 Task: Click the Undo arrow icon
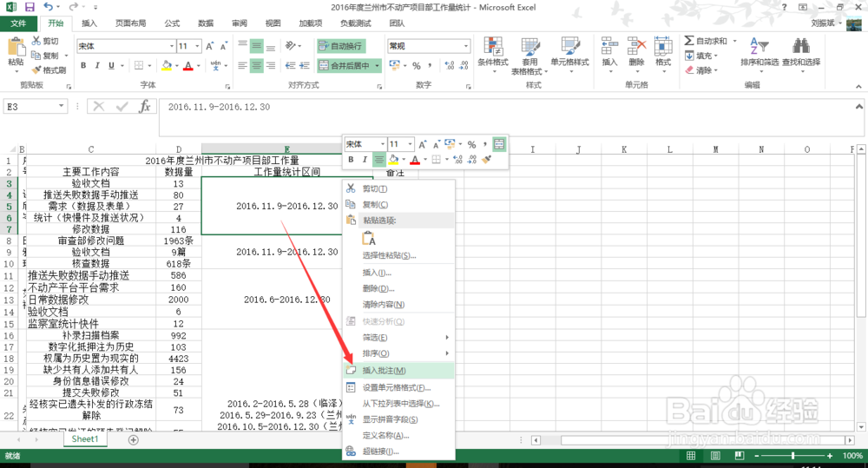click(49, 7)
